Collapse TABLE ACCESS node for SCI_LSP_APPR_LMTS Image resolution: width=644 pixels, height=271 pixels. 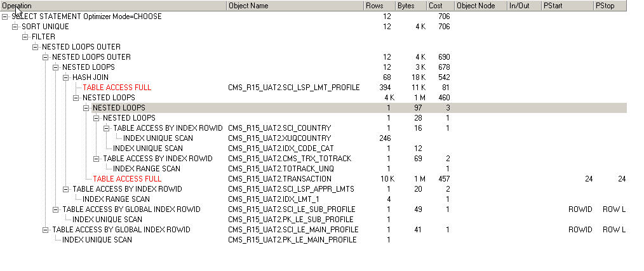pos(67,189)
